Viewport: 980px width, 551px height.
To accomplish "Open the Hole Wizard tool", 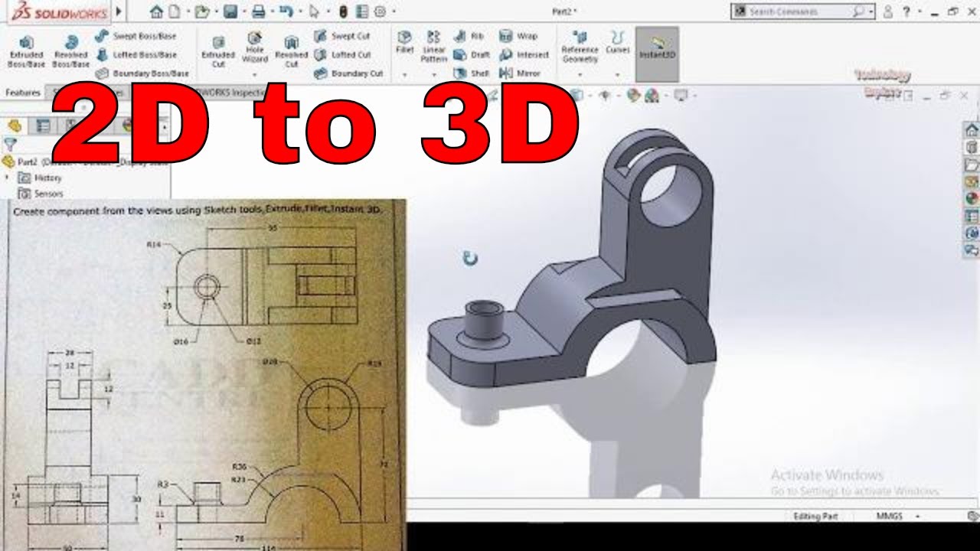I will click(255, 47).
